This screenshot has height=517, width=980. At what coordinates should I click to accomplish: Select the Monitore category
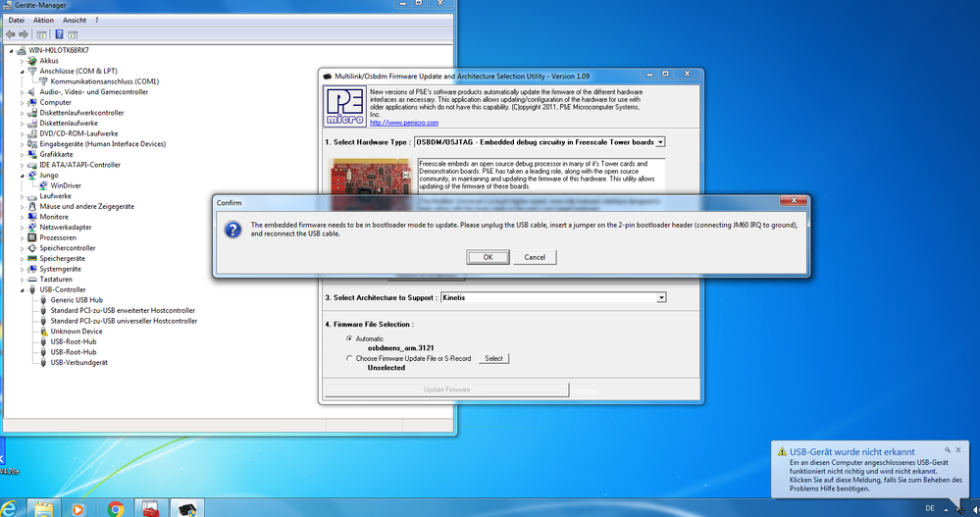point(54,217)
